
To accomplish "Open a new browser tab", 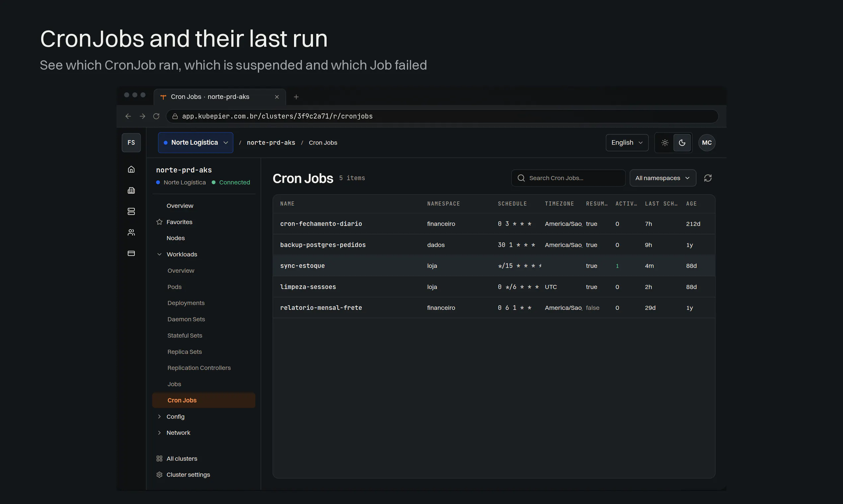I will point(296,97).
